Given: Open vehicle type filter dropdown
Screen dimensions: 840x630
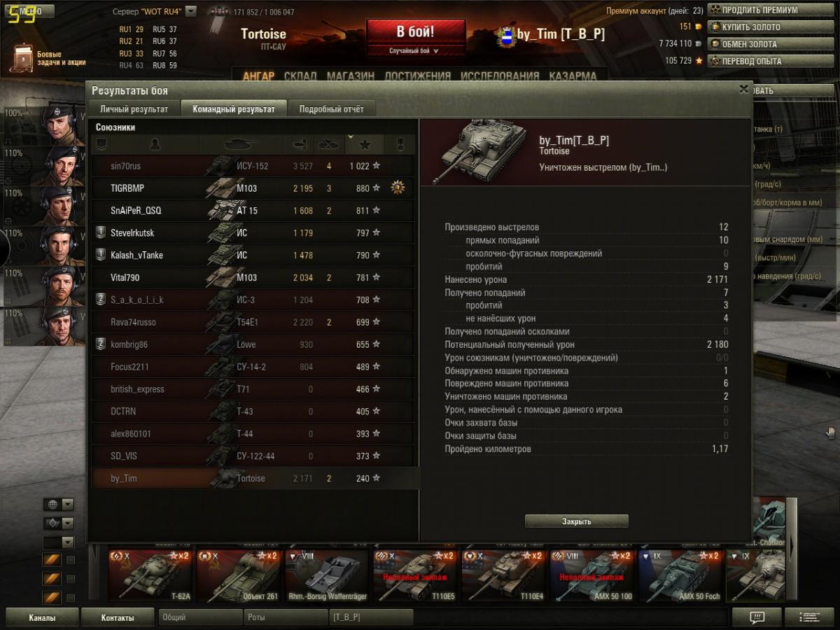Looking at the screenshot, I should pos(59,523).
